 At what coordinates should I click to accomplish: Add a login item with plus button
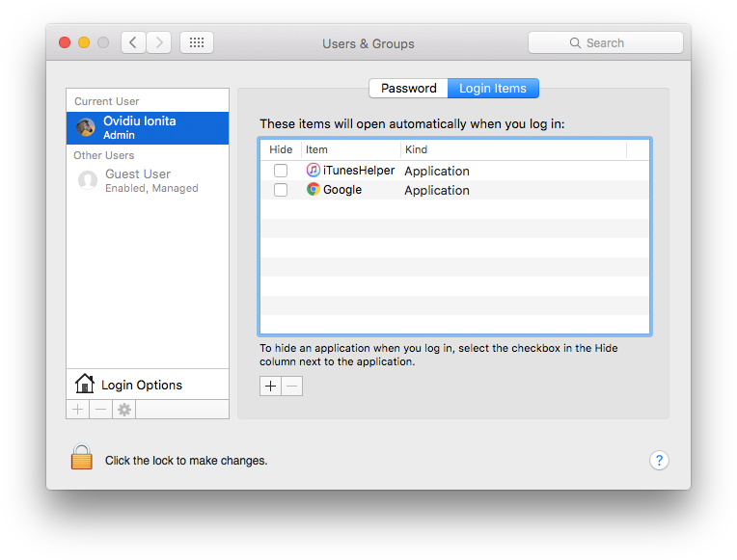(271, 386)
